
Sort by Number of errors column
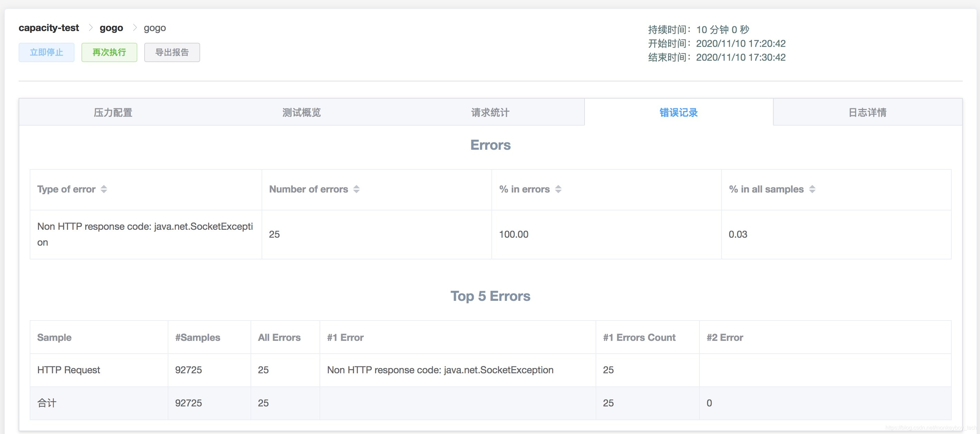(356, 189)
